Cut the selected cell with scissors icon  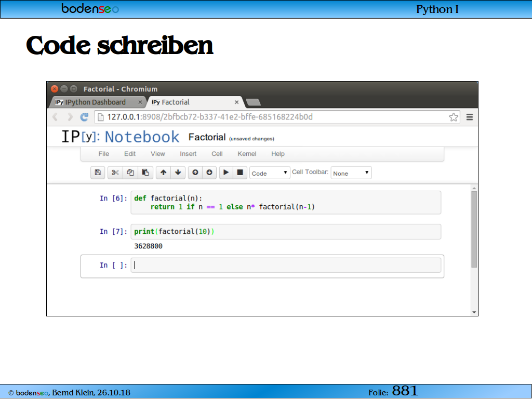(115, 172)
